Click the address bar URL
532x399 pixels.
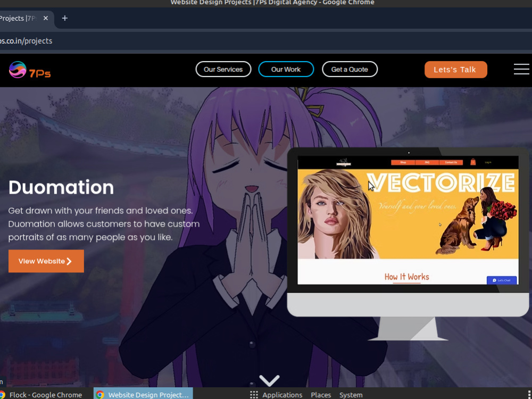click(x=26, y=41)
